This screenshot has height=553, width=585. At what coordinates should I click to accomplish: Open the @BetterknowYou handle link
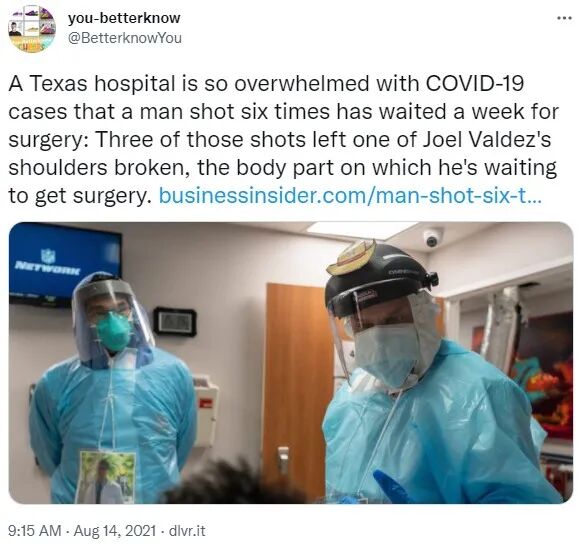tap(125, 38)
